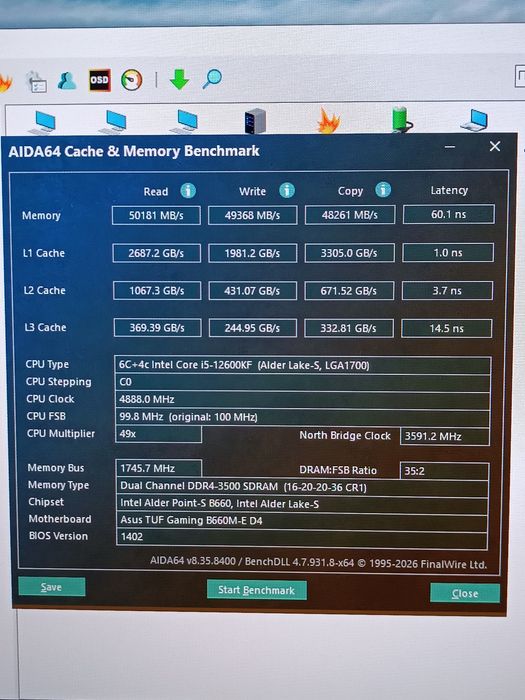Click the CPU Stepping value C0
The width and height of the screenshot is (525, 700).
pyautogui.click(x=303, y=382)
